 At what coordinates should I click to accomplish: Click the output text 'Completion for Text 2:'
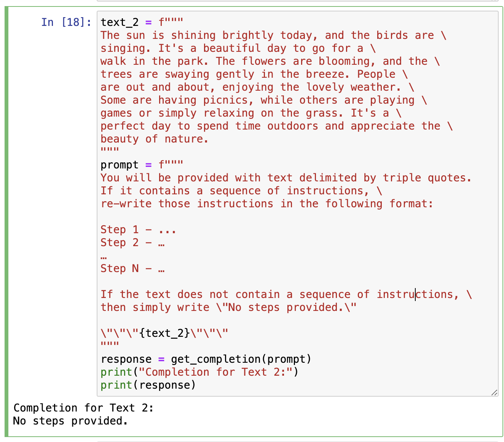[83, 408]
